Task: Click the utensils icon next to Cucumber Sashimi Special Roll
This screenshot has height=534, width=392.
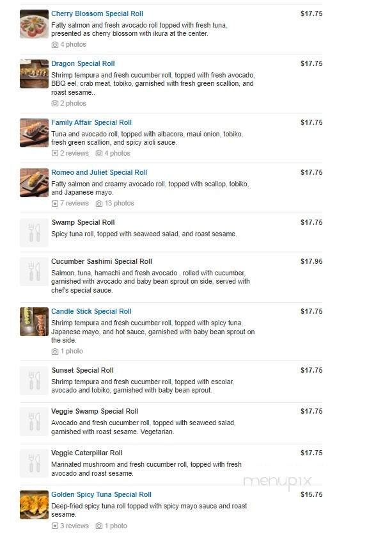Action: pos(34,271)
